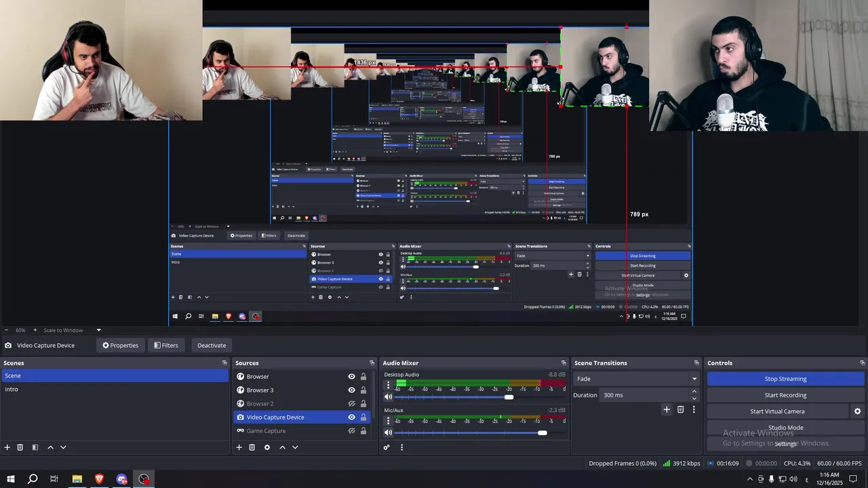The width and height of the screenshot is (868, 488).
Task: Select the Browser 3 source row
Action: click(x=302, y=390)
